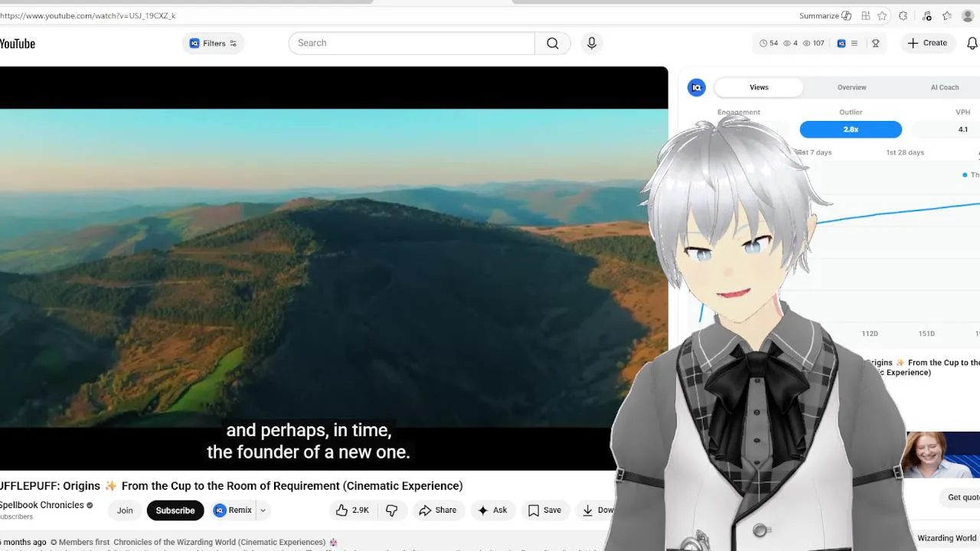
Task: Click the YouTube logo
Action: [x=18, y=44]
